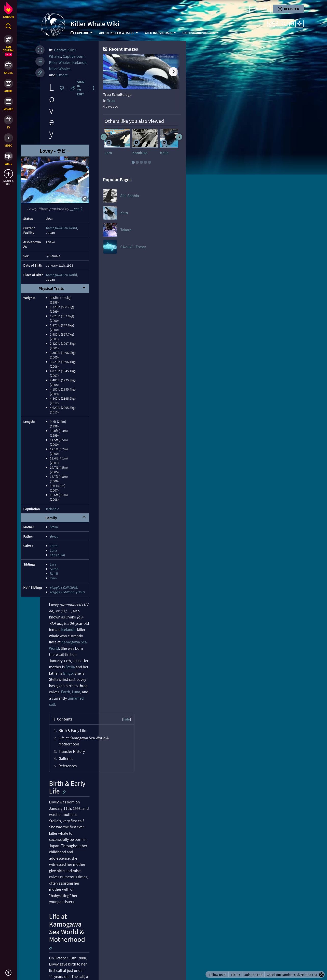Open the Trua EchoBeluga recent image
The image size is (327, 980).
141,71
